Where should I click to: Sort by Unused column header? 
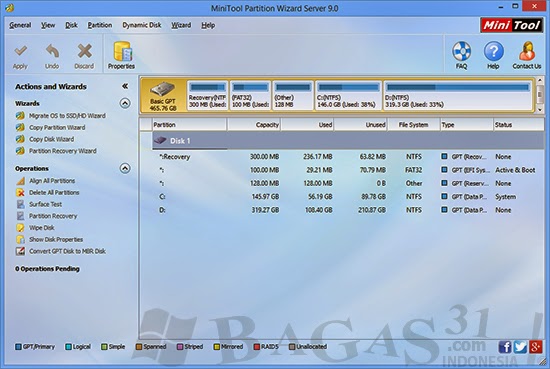pos(361,125)
